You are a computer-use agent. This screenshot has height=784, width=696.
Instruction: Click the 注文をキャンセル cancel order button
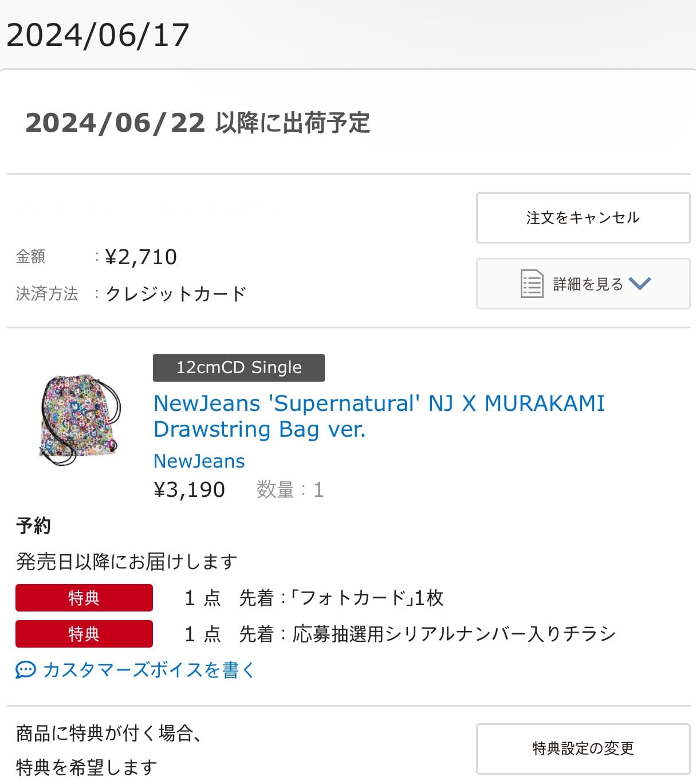[x=583, y=218]
